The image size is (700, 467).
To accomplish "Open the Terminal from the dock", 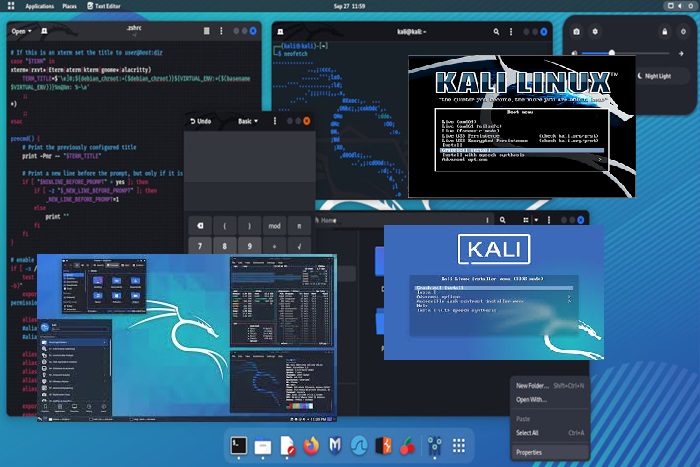I will pyautogui.click(x=238, y=446).
